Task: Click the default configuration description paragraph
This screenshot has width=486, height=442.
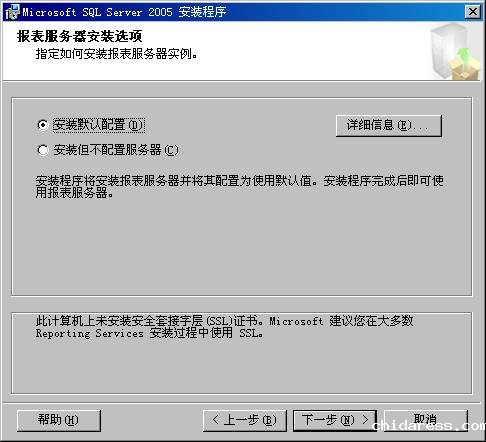Action: [239, 186]
